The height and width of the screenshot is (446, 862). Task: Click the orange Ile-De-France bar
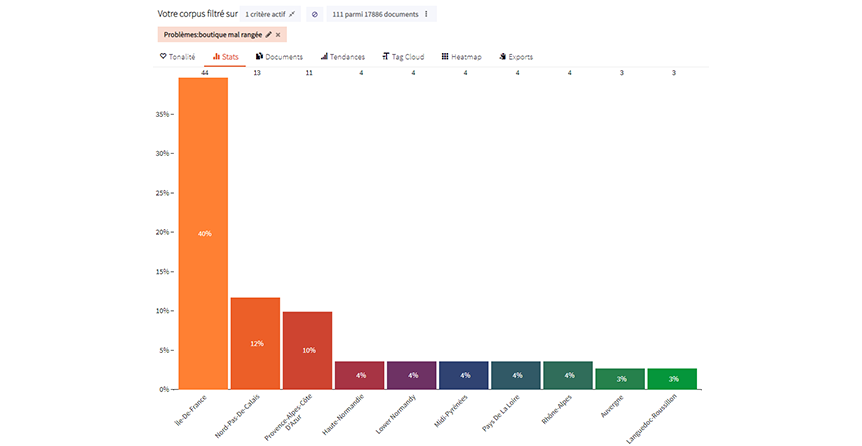click(x=204, y=233)
